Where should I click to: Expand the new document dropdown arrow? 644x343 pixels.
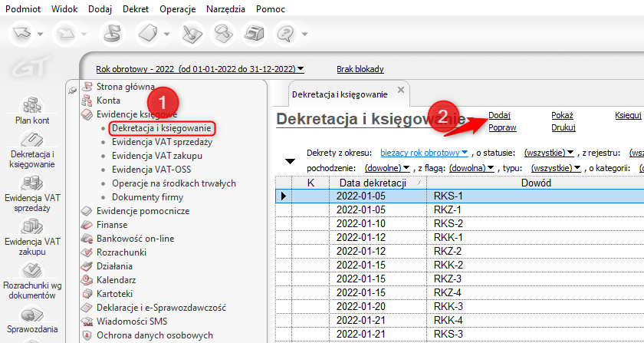pos(167,34)
